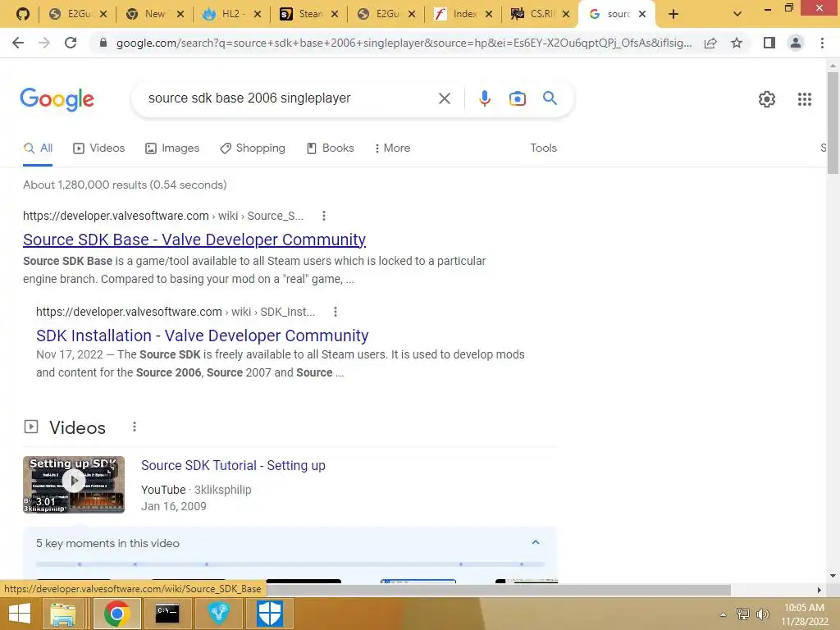Open the tab search dropdown arrow

[x=737, y=14]
